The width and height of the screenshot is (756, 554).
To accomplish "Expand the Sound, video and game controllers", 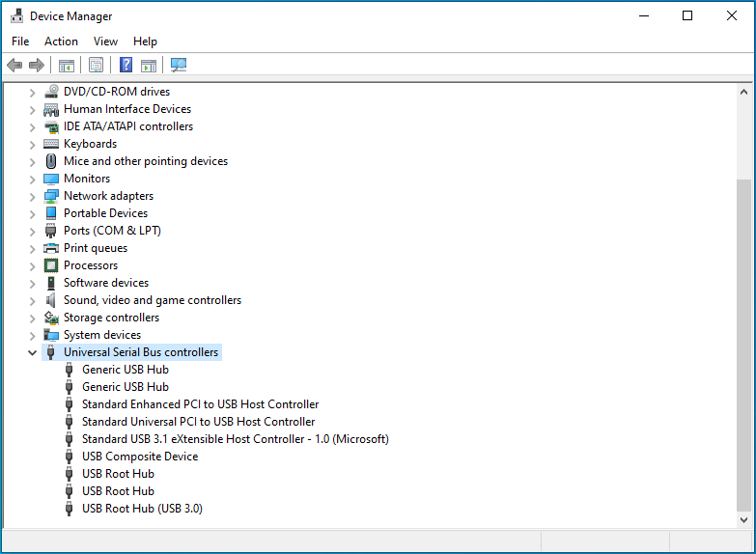I will click(x=32, y=300).
